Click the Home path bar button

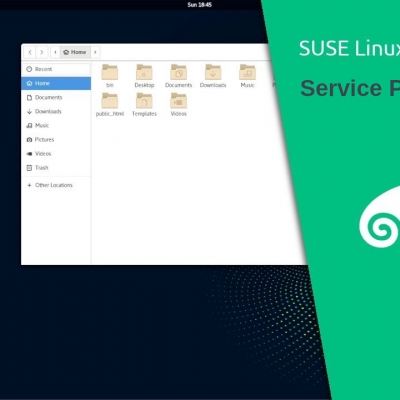click(x=75, y=52)
